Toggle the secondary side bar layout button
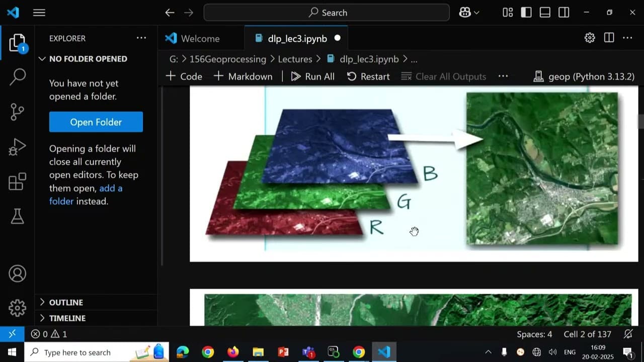Image resolution: width=644 pixels, height=362 pixels. [564, 13]
